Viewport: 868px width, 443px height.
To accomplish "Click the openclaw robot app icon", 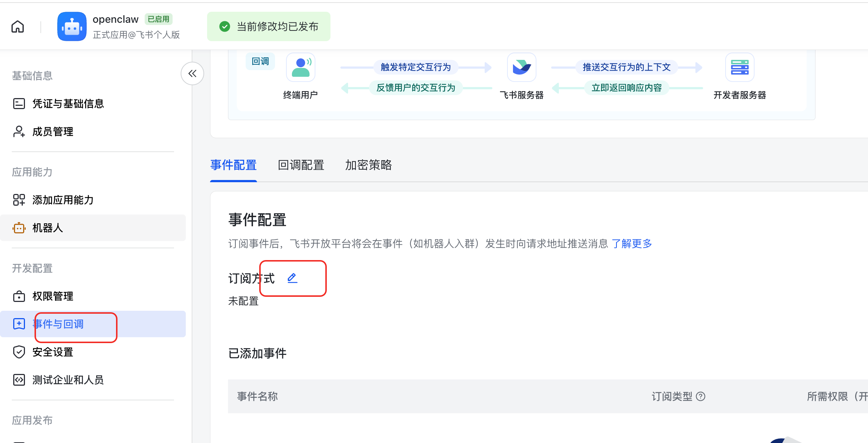I will point(72,26).
